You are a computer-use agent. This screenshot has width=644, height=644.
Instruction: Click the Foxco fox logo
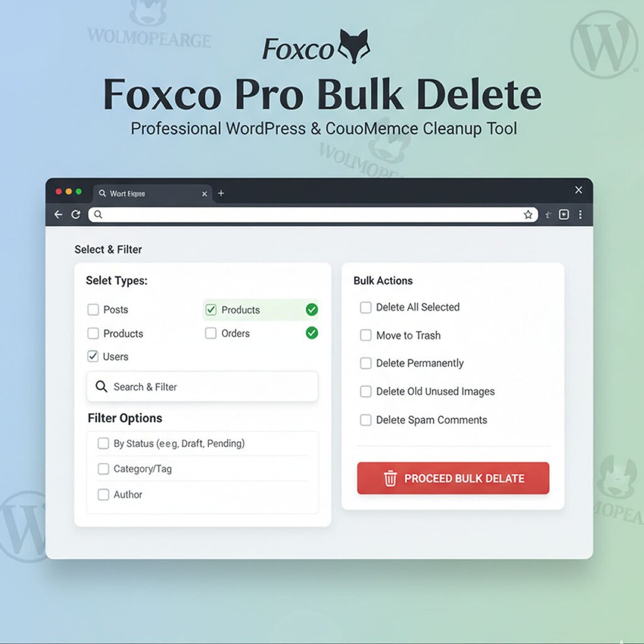[353, 46]
